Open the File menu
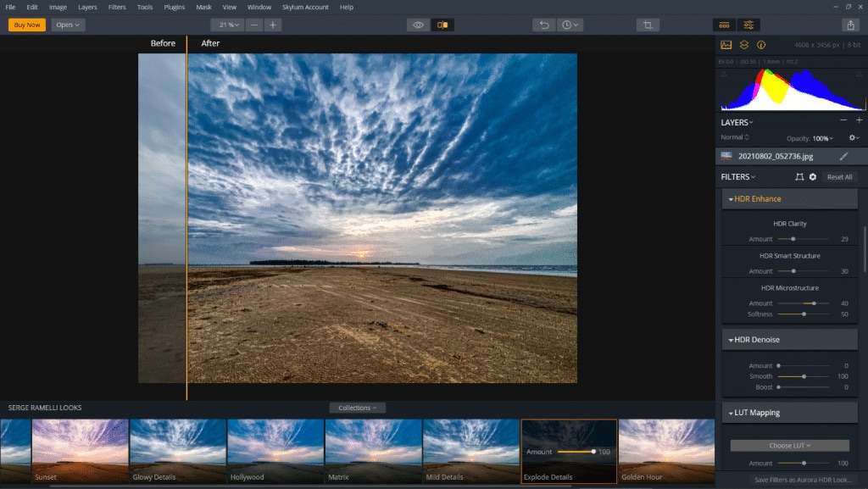Viewport: 868px width, 489px height. (10, 7)
